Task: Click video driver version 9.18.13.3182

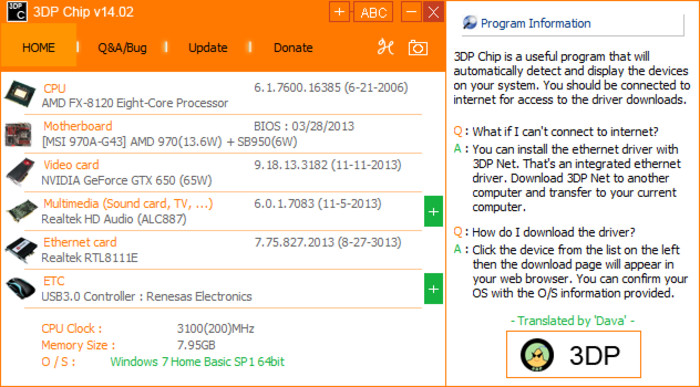Action: tap(328, 165)
